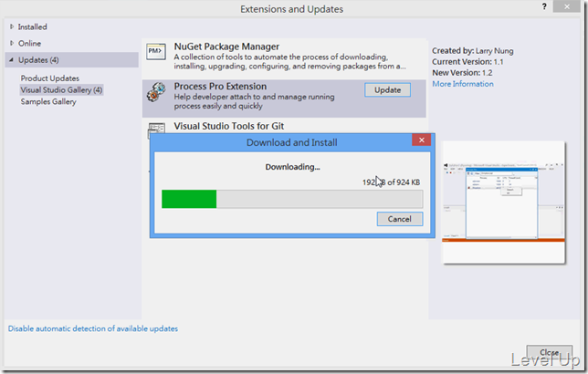588x374 pixels.
Task: Expand the Online tree node
Action: click(x=12, y=43)
